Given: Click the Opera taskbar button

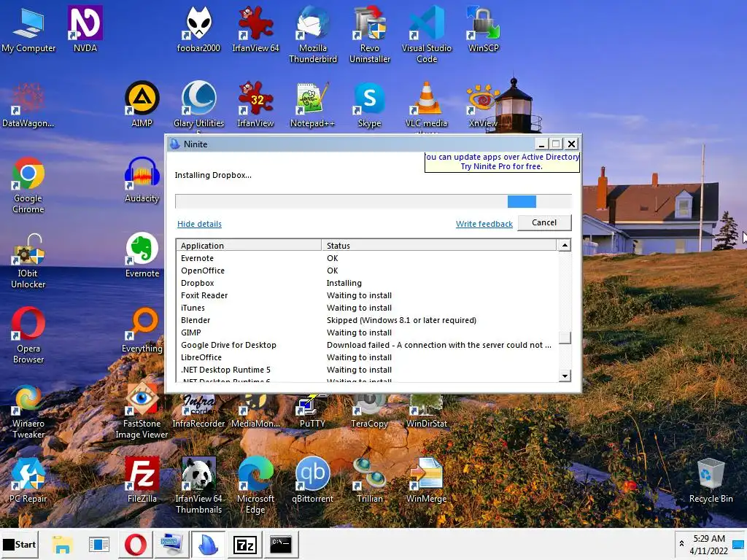Looking at the screenshot, I should click(135, 544).
